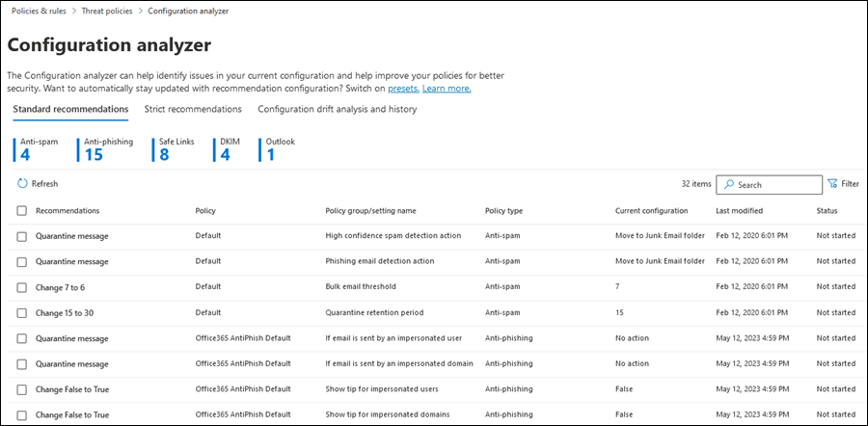Screen dimensions: 868x426
Task: Click the Refresh icon
Action: tap(22, 183)
